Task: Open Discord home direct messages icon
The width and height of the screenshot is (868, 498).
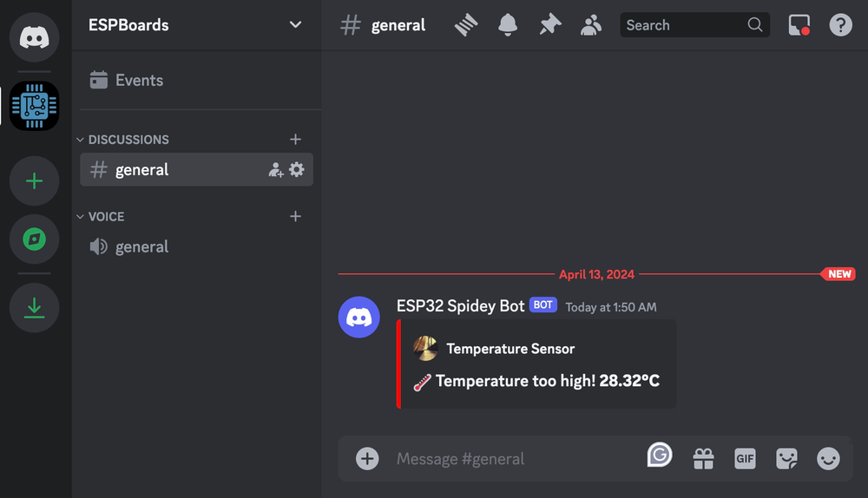Action: (35, 36)
